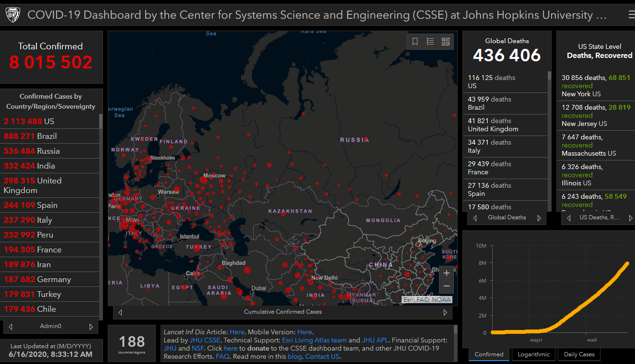Zoom out on the map with minus

pyautogui.click(x=447, y=286)
